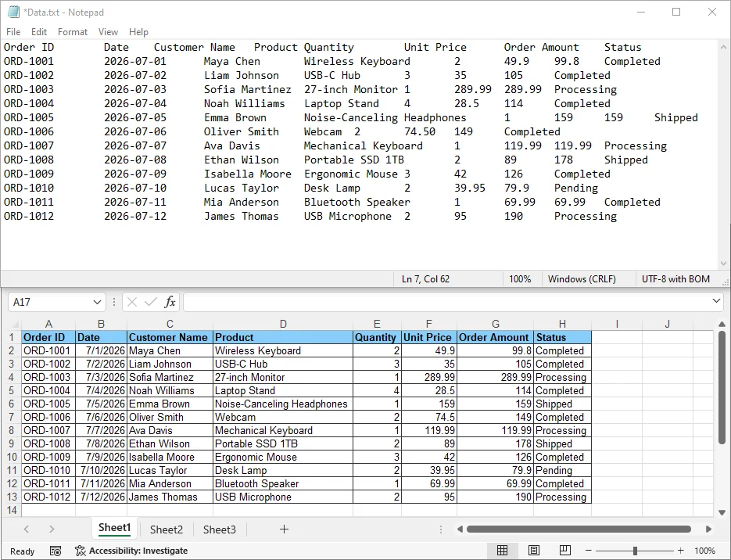Maximize the Notepad window
This screenshot has width=731, height=560.
(x=676, y=13)
